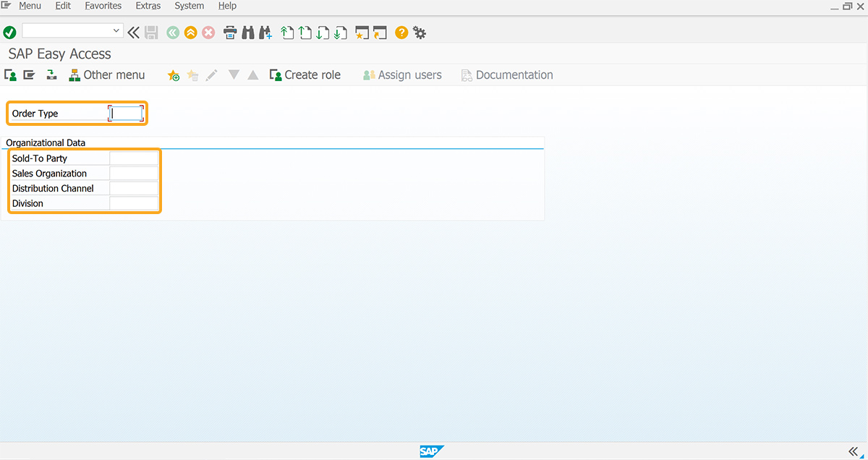The width and height of the screenshot is (868, 460).
Task: Expand status bar via bottom-right double chevron
Action: 853,451
